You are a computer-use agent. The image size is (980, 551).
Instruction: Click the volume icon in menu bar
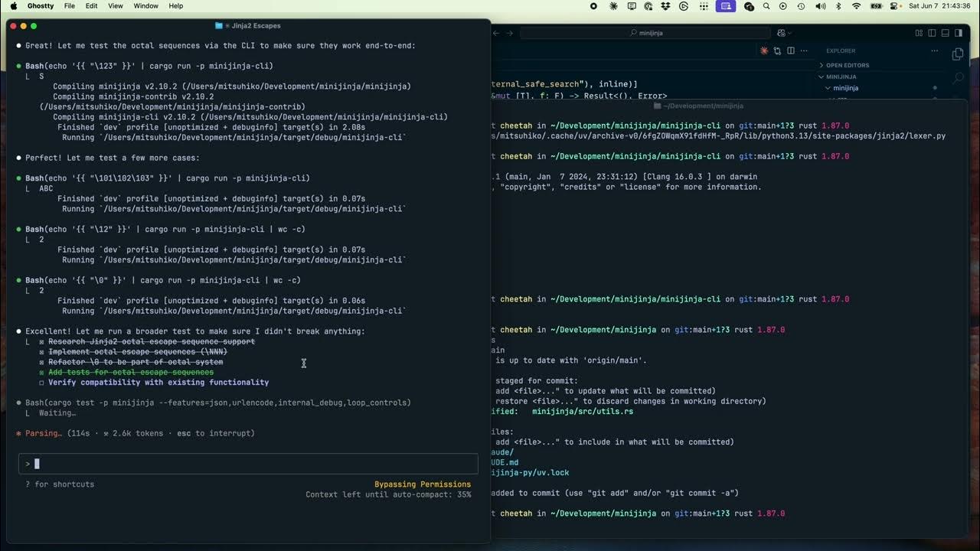coord(821,5)
